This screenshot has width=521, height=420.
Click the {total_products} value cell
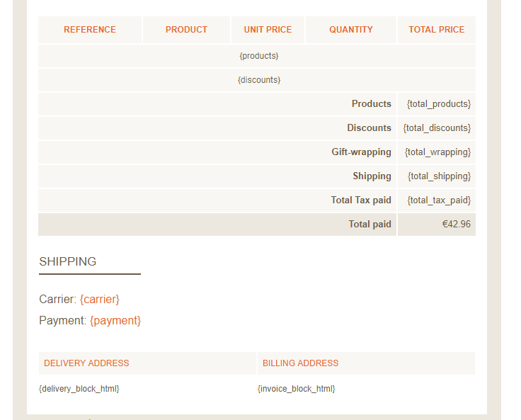[437, 104]
